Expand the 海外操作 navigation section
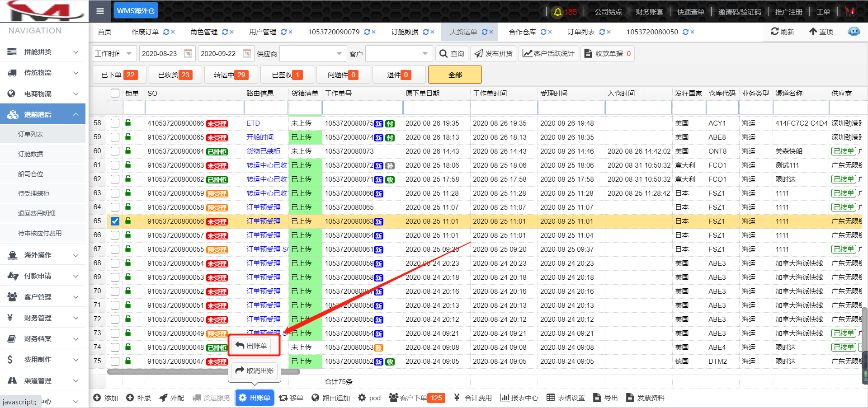This screenshot has height=408, width=868. (43, 255)
